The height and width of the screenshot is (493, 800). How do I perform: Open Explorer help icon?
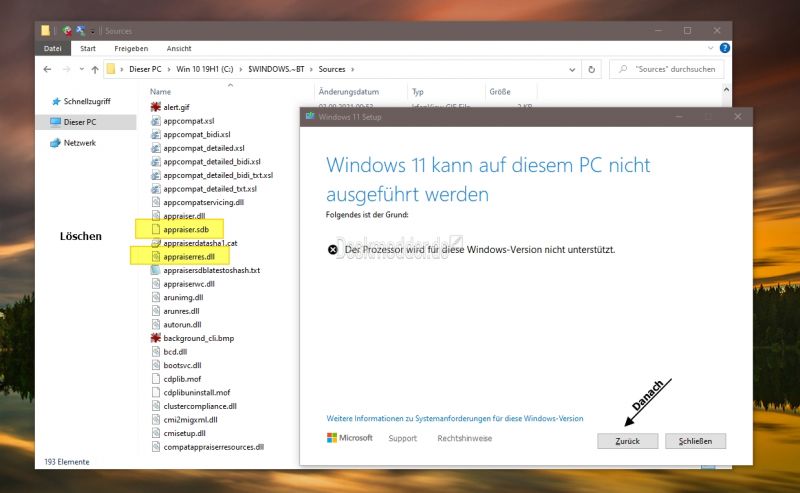(x=724, y=48)
